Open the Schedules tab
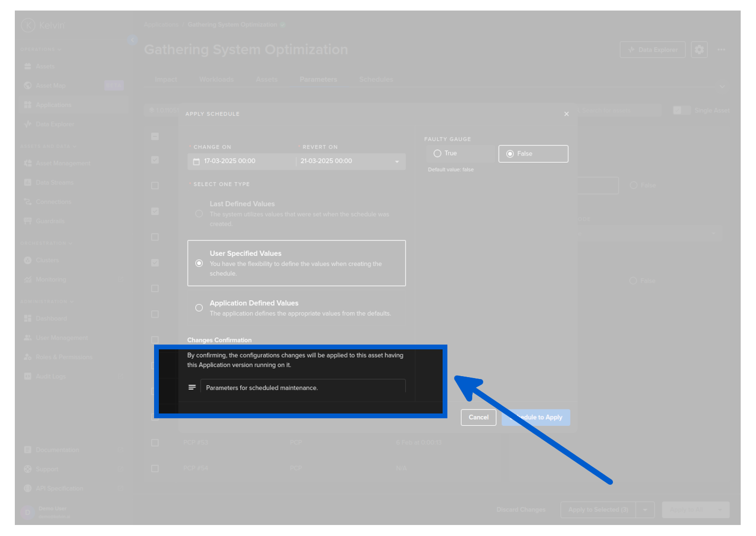 tap(376, 79)
